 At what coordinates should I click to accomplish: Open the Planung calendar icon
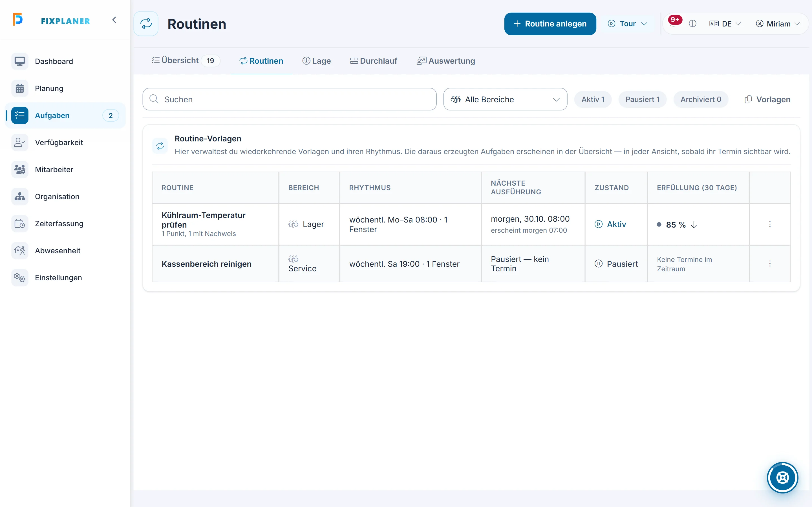click(20, 88)
